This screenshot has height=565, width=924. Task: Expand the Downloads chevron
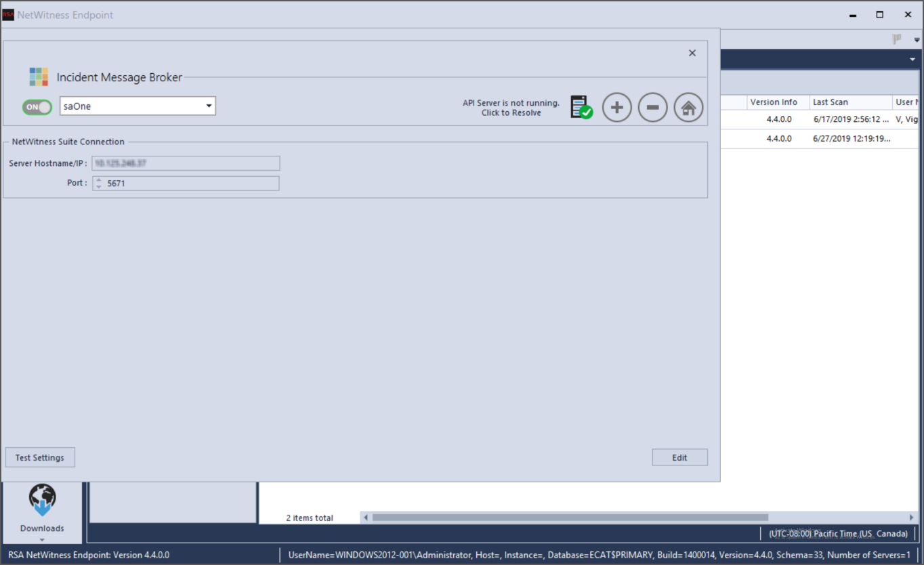click(42, 539)
